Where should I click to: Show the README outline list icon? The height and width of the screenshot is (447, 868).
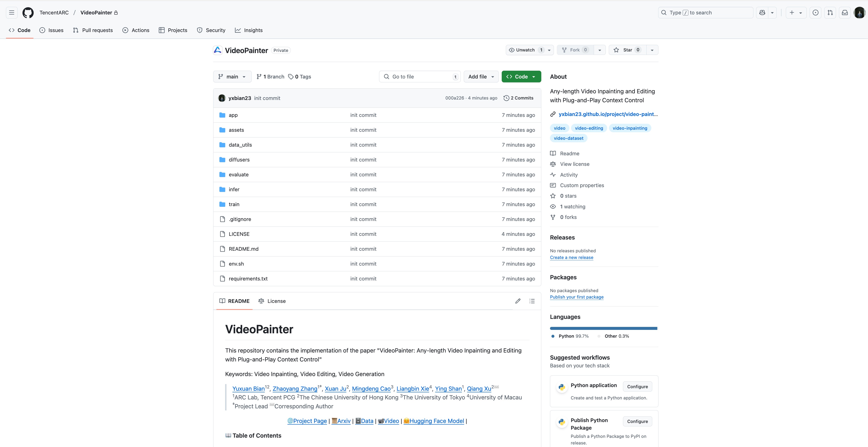pyautogui.click(x=532, y=301)
